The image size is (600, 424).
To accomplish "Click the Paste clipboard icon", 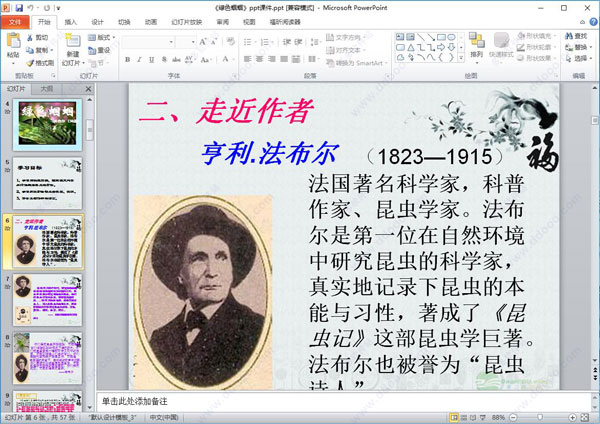I will (x=13, y=41).
